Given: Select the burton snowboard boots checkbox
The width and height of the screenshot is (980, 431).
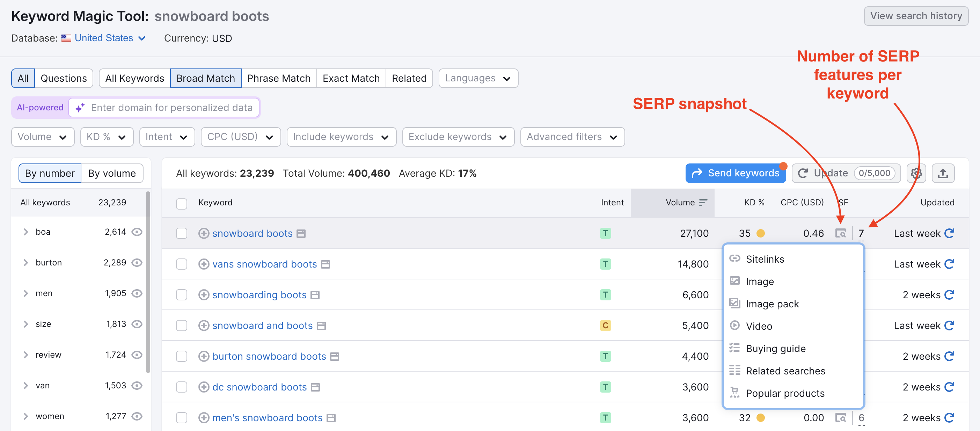Looking at the screenshot, I should pyautogui.click(x=182, y=356).
